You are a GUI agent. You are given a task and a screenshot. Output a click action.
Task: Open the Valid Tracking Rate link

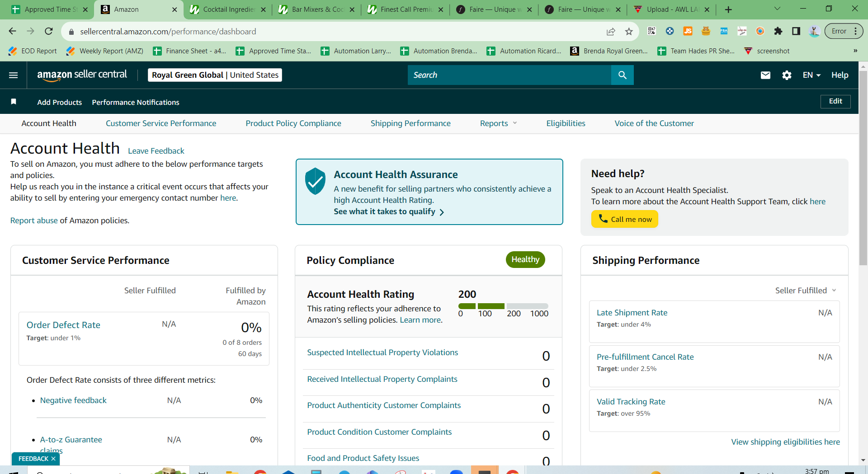[631, 402]
